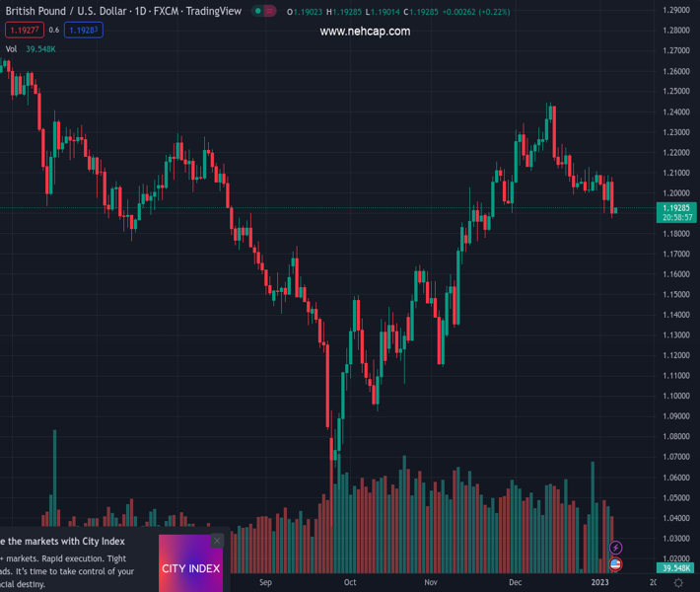700x592 pixels.
Task: Click the red sell price 1.19277 button
Action: (x=24, y=31)
